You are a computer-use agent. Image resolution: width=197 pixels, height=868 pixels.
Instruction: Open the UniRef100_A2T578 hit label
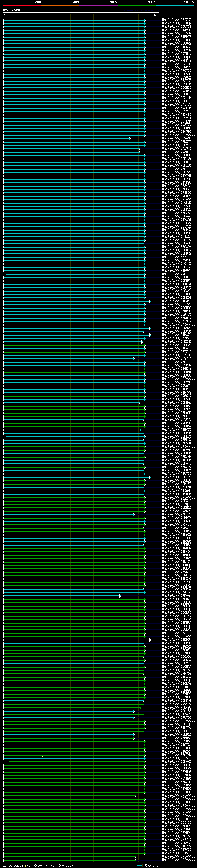[x=177, y=758]
